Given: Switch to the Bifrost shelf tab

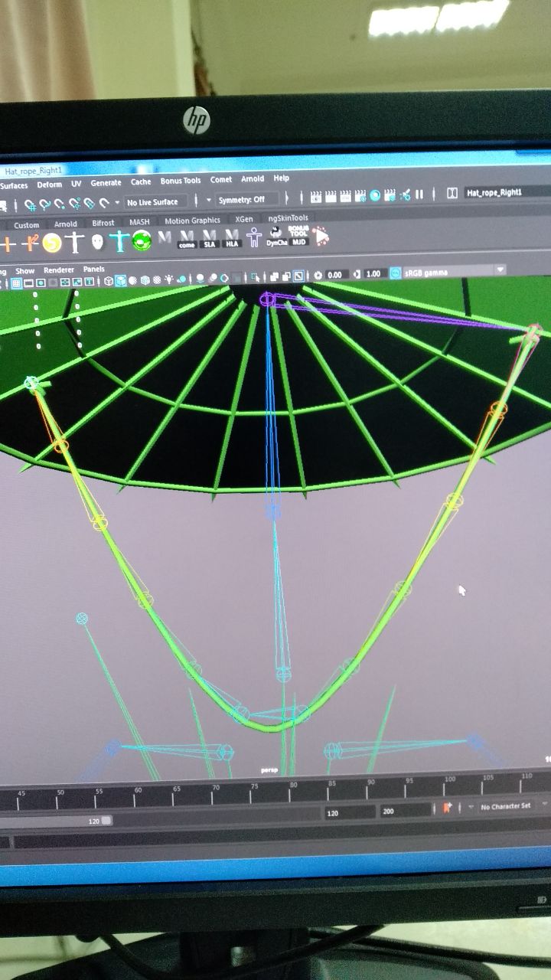Looking at the screenshot, I should (x=103, y=223).
